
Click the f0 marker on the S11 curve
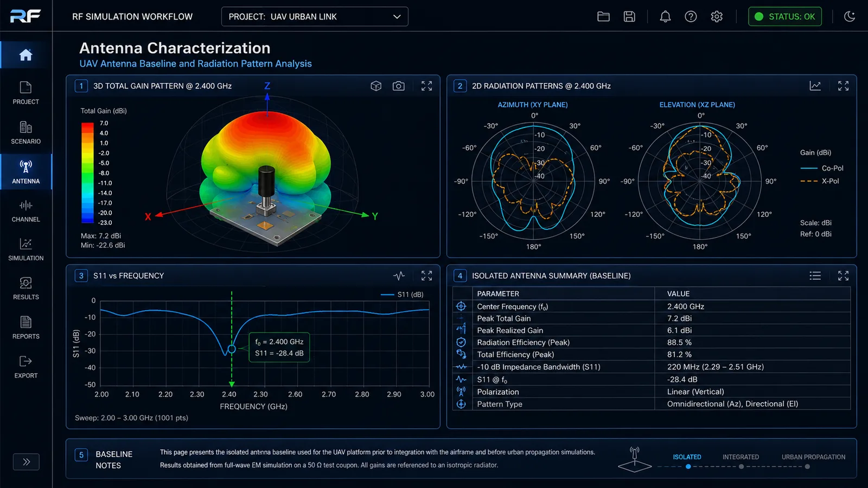click(232, 349)
